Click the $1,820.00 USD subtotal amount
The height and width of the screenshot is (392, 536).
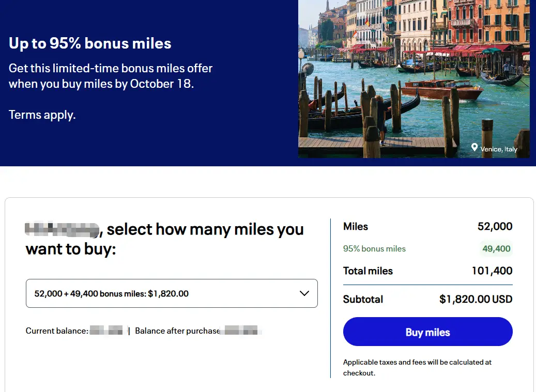pyautogui.click(x=476, y=299)
